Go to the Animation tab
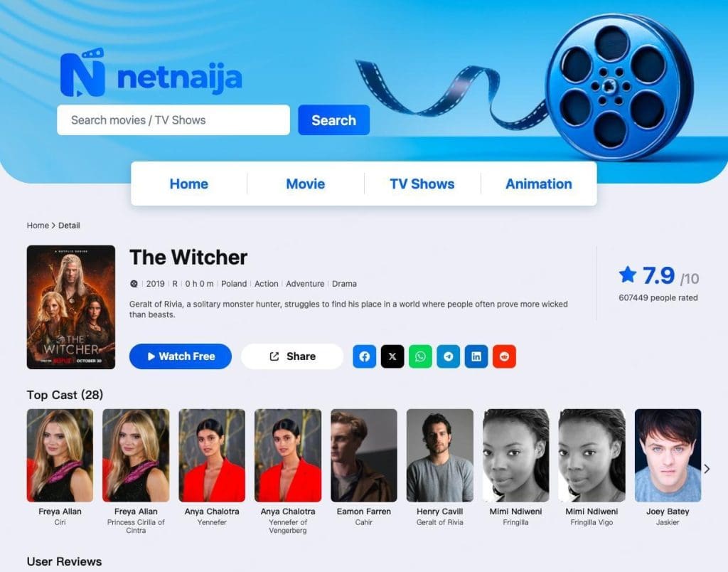Viewport: 728px width, 572px height. coord(539,184)
